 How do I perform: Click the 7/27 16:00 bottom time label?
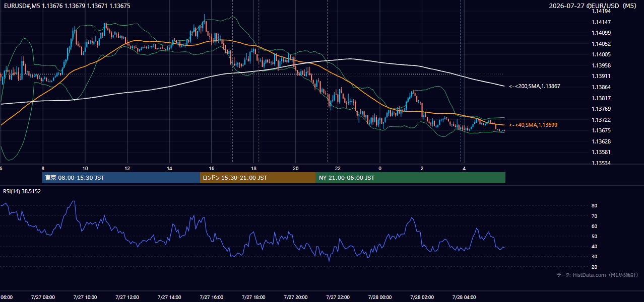[x=212, y=297]
